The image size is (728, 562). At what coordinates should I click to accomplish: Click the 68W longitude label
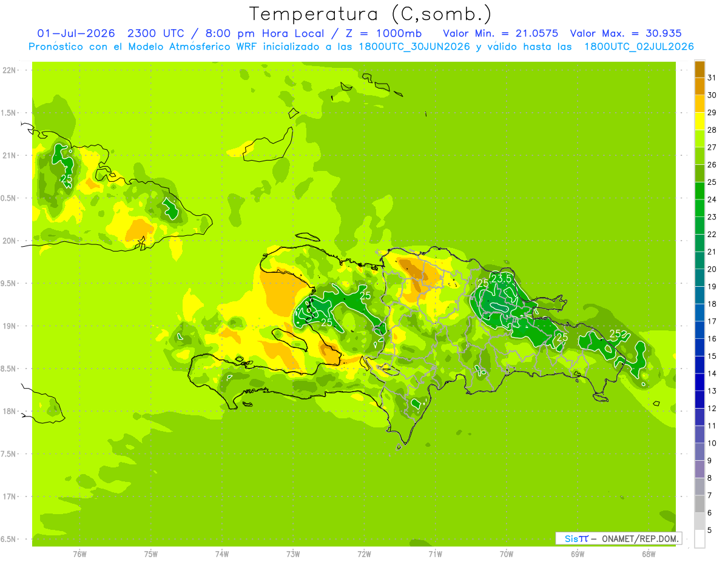649,554
